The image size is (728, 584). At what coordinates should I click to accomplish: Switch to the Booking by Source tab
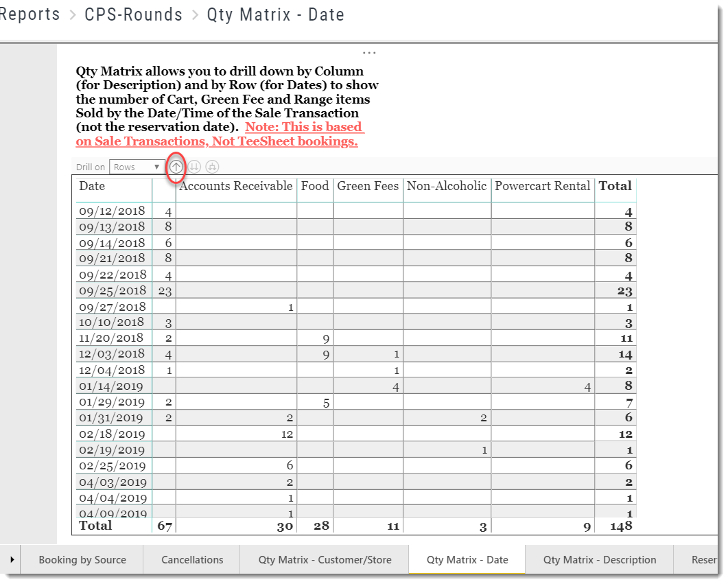pyautogui.click(x=82, y=559)
